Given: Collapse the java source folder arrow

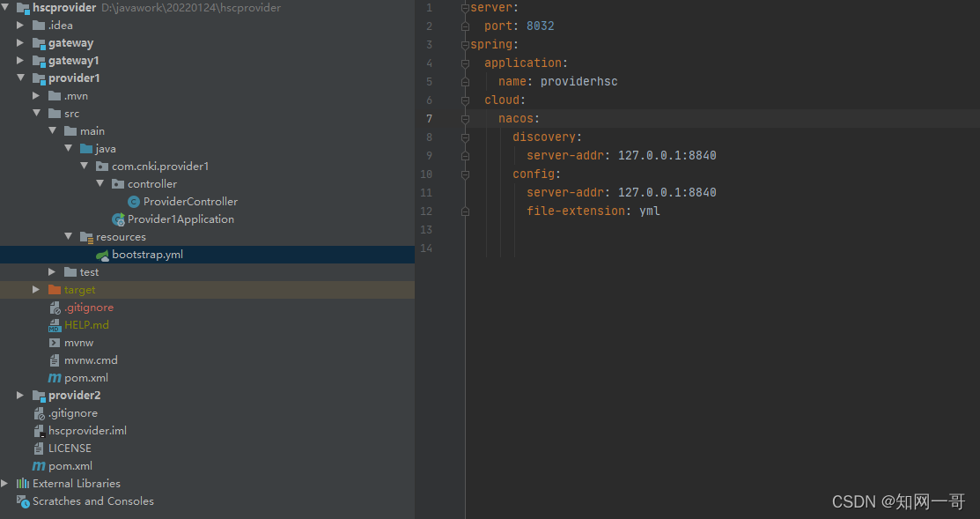Looking at the screenshot, I should click(68, 148).
